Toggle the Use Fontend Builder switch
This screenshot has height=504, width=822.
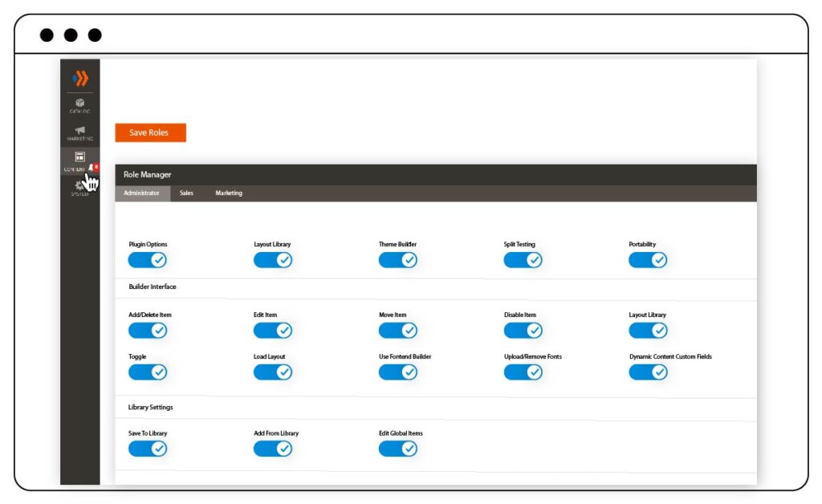pyautogui.click(x=398, y=372)
